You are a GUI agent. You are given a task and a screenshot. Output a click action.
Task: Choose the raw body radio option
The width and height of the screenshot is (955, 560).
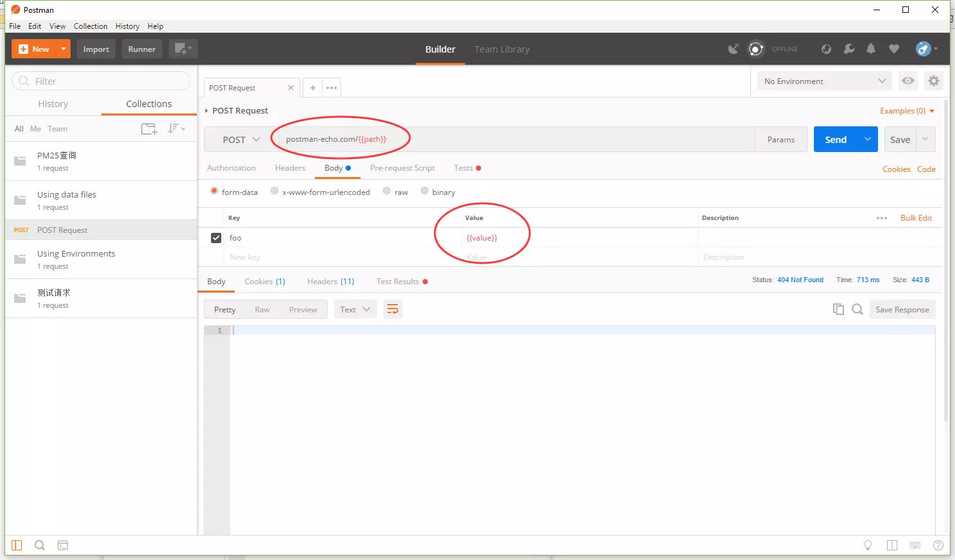[387, 191]
